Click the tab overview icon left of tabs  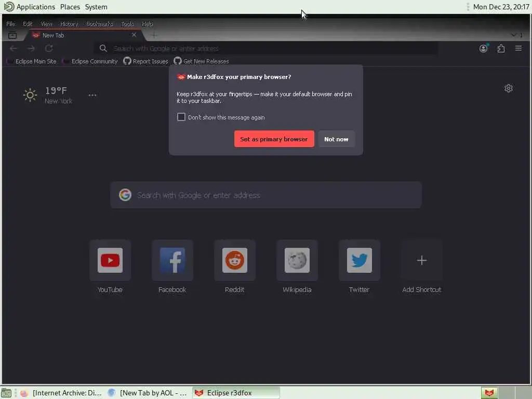coord(12,35)
